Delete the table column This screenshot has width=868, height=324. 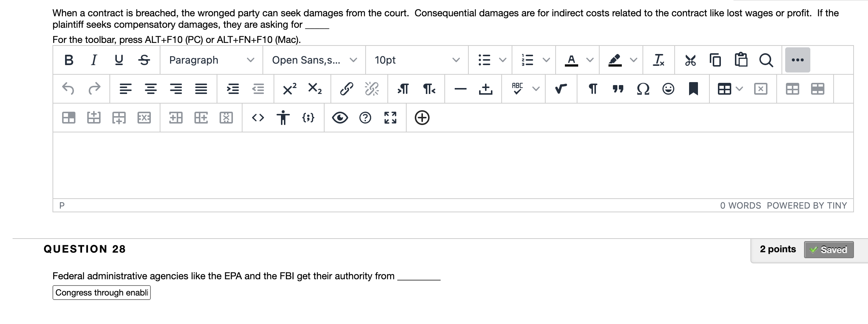(226, 118)
